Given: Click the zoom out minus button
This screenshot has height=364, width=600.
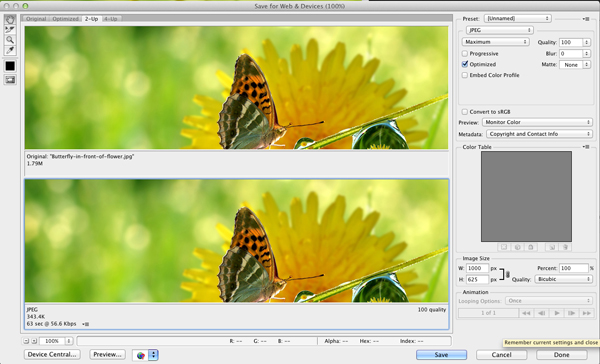Looking at the screenshot, I should point(26,341).
